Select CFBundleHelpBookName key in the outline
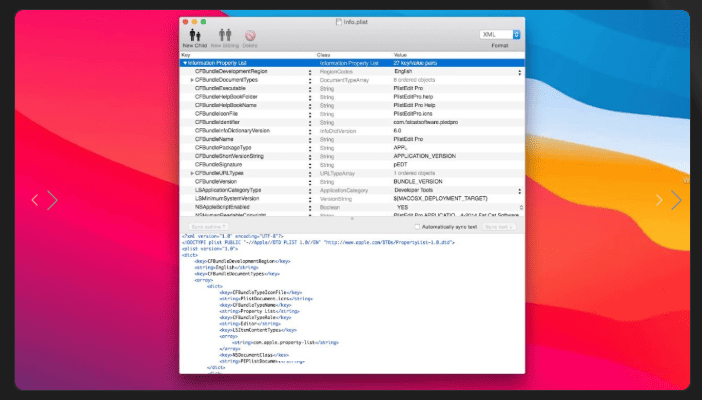The height and width of the screenshot is (400, 702). click(x=226, y=105)
